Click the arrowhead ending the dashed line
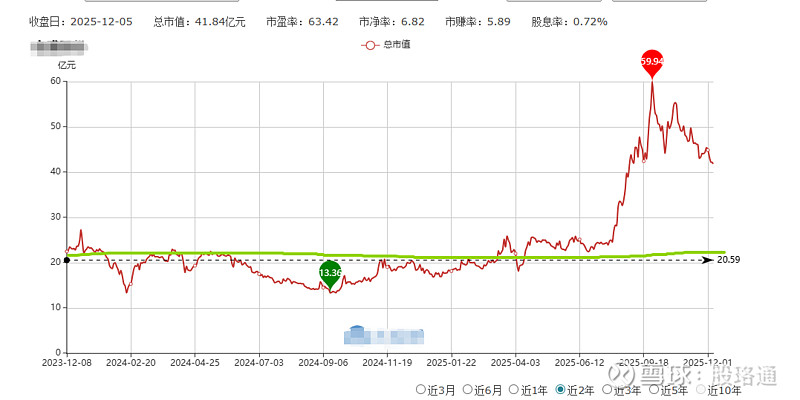The width and height of the screenshot is (800, 400). [708, 260]
